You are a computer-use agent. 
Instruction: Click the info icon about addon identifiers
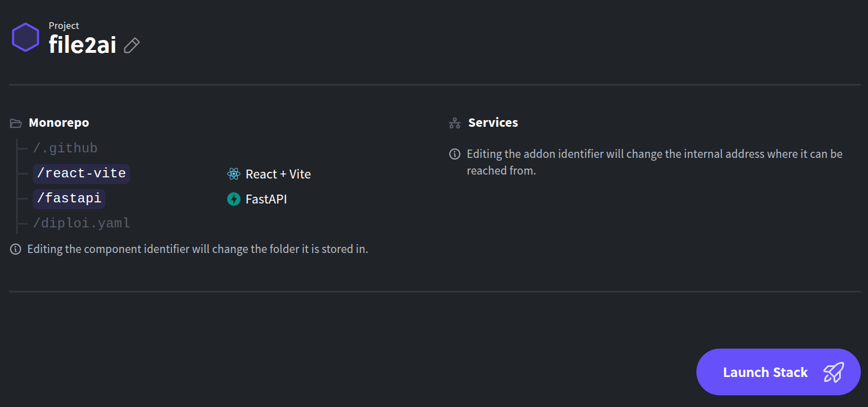click(x=454, y=153)
